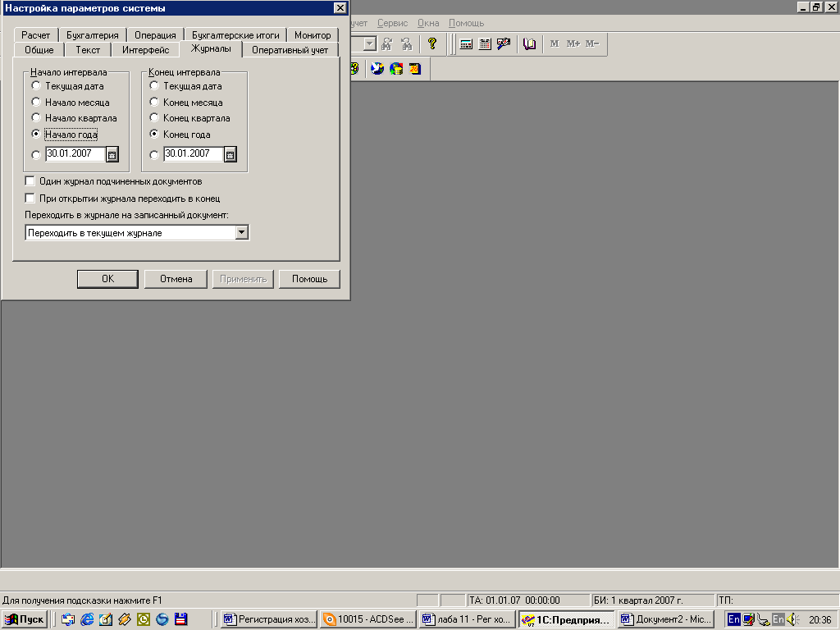Switch to the 'Монитор' tab
840x630 pixels.
coord(313,34)
